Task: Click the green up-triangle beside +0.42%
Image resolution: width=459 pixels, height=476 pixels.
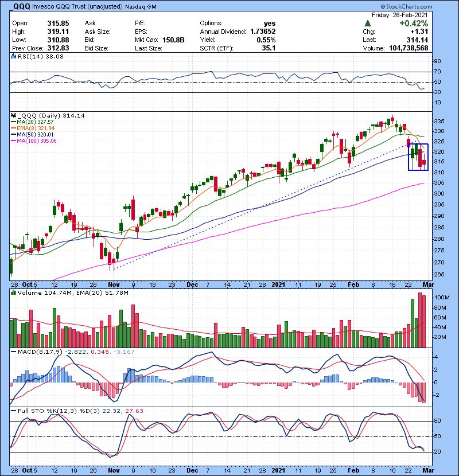Action: coord(368,24)
